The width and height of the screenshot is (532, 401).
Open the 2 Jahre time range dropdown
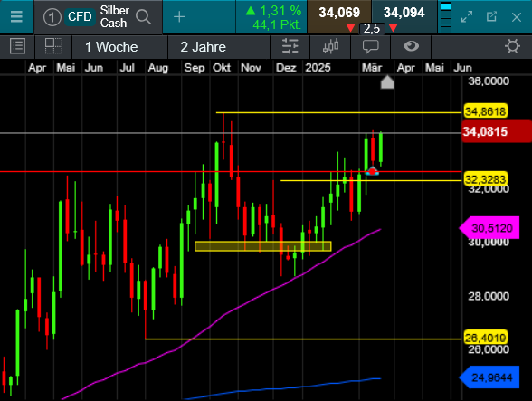219,47
